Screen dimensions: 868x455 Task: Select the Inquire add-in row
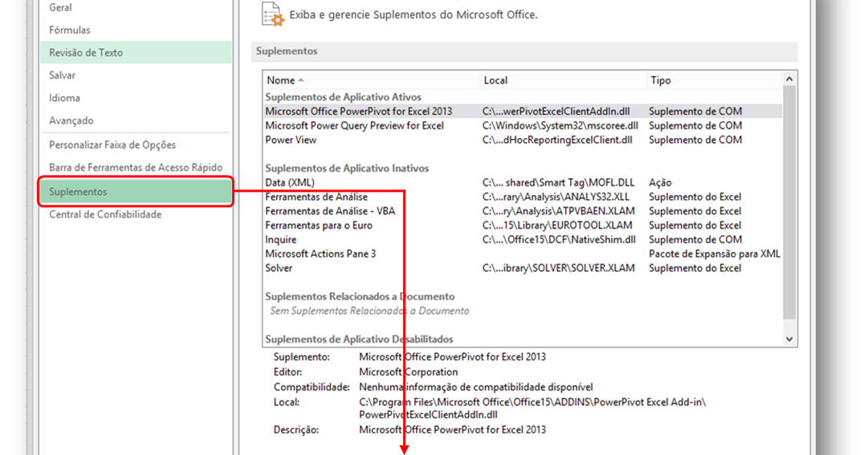[x=523, y=240]
